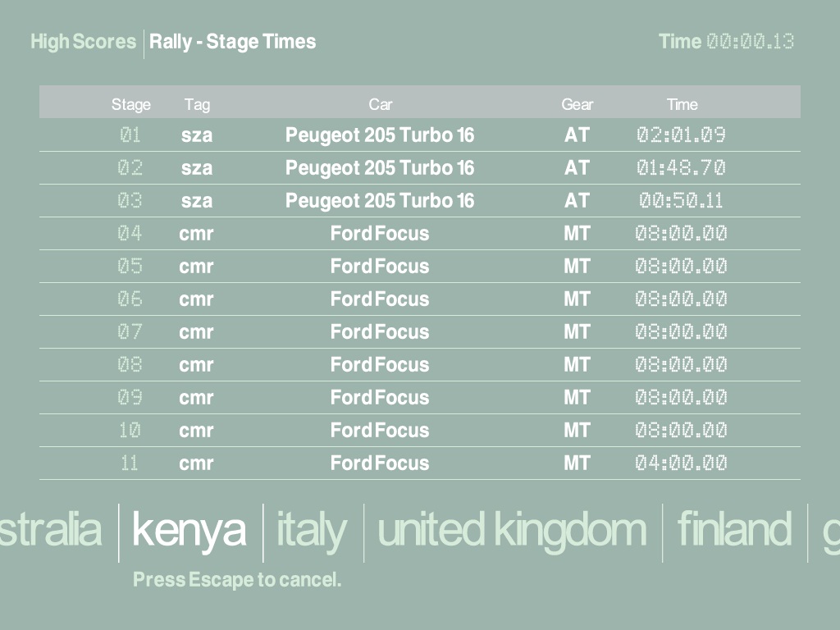Switch to the united kingdom tab

click(512, 530)
